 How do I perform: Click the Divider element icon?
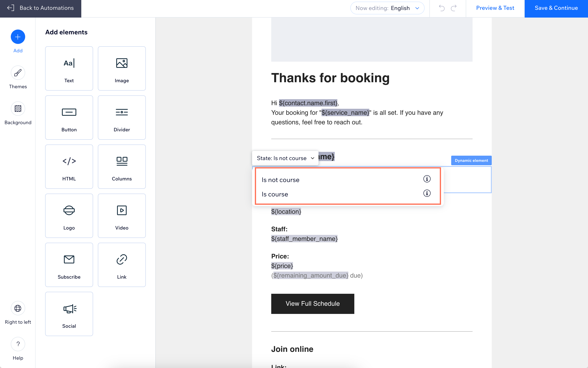[x=122, y=117]
